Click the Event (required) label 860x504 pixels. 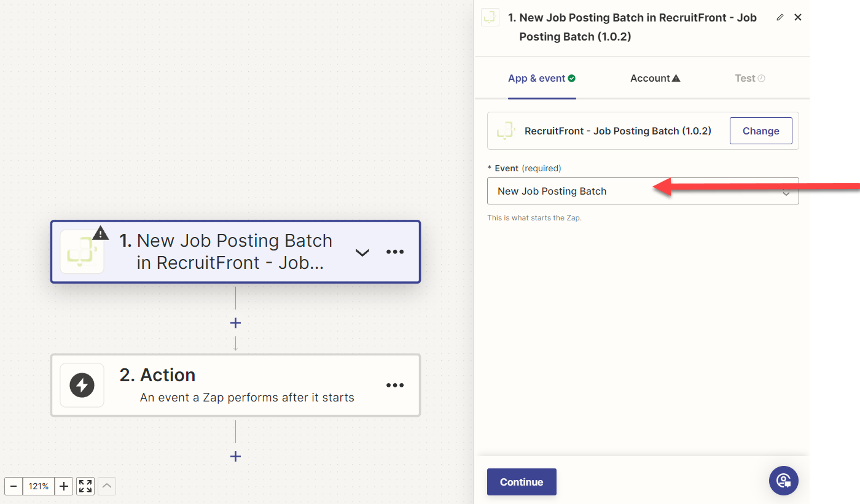524,168
